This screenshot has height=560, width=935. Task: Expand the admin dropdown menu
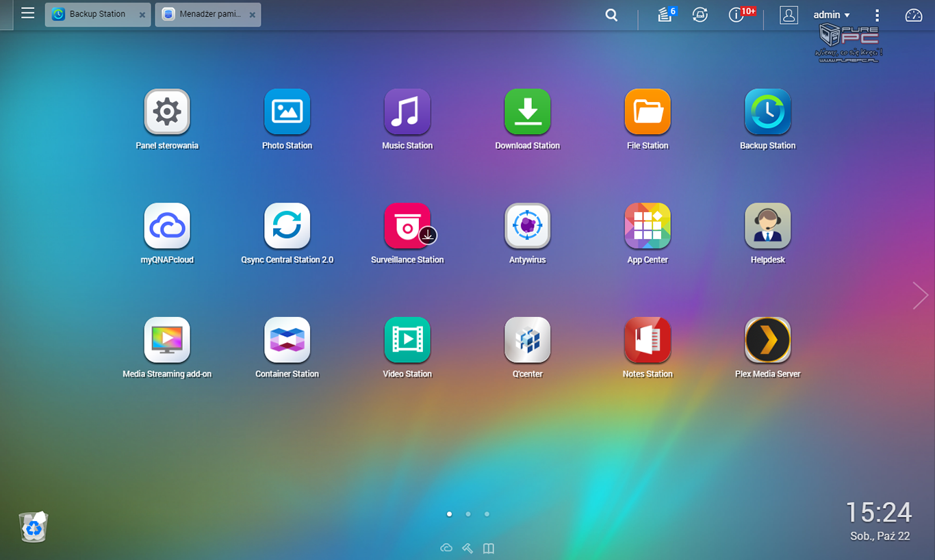[x=832, y=15]
